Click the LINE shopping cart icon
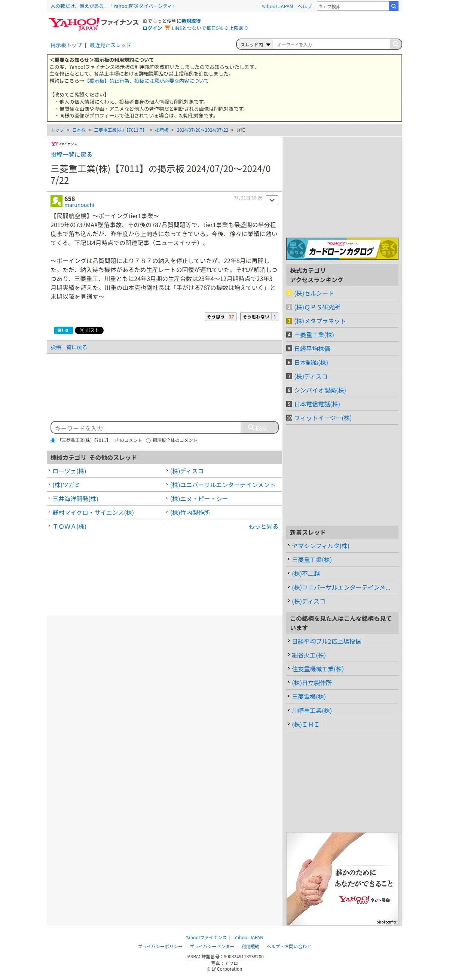449x980 pixels. click(x=167, y=28)
